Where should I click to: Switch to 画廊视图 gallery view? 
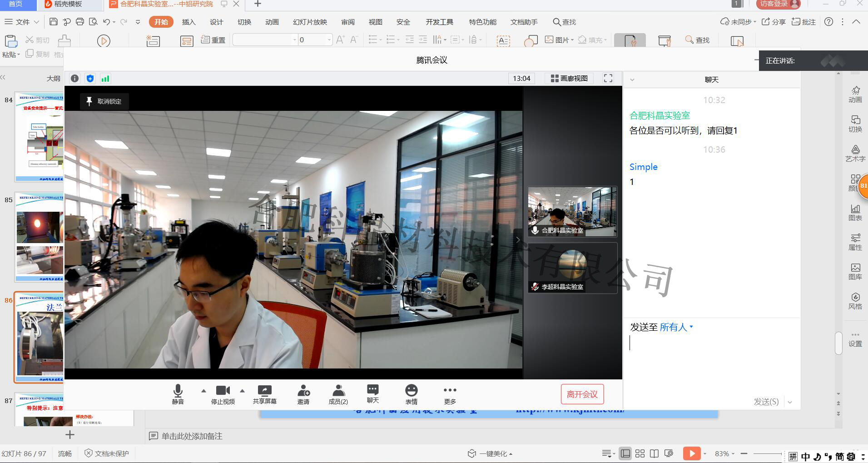[569, 79]
